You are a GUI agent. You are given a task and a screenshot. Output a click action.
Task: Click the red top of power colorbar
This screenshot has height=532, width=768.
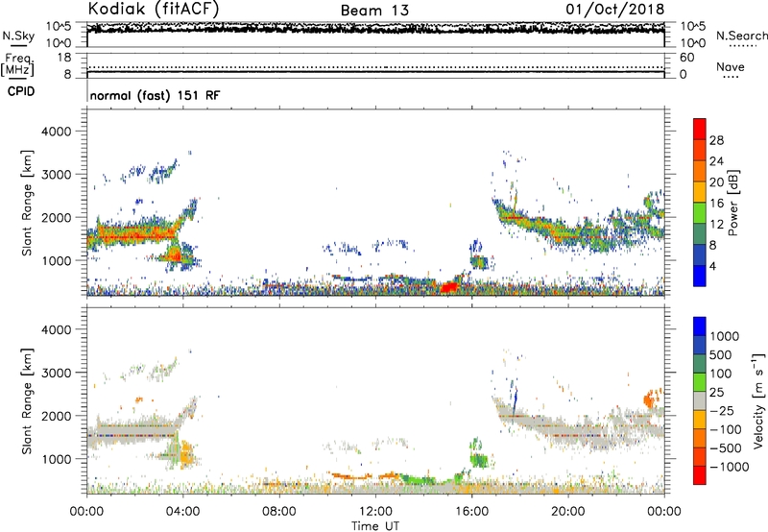click(700, 129)
